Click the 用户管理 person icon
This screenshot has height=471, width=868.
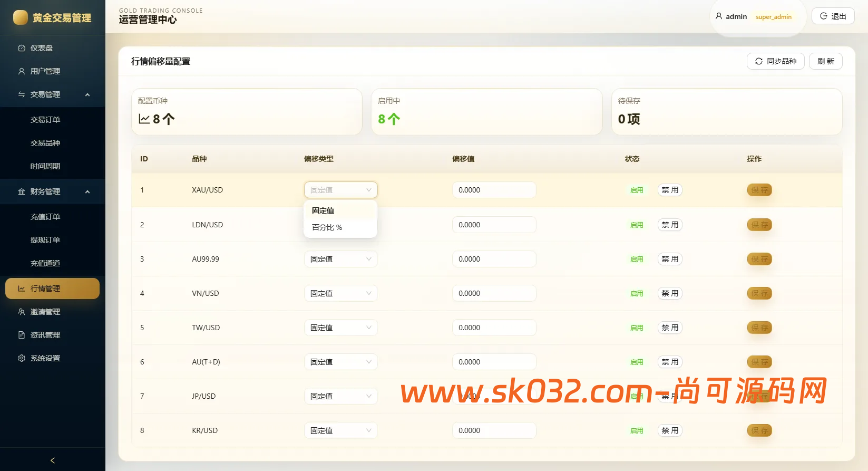click(22, 71)
